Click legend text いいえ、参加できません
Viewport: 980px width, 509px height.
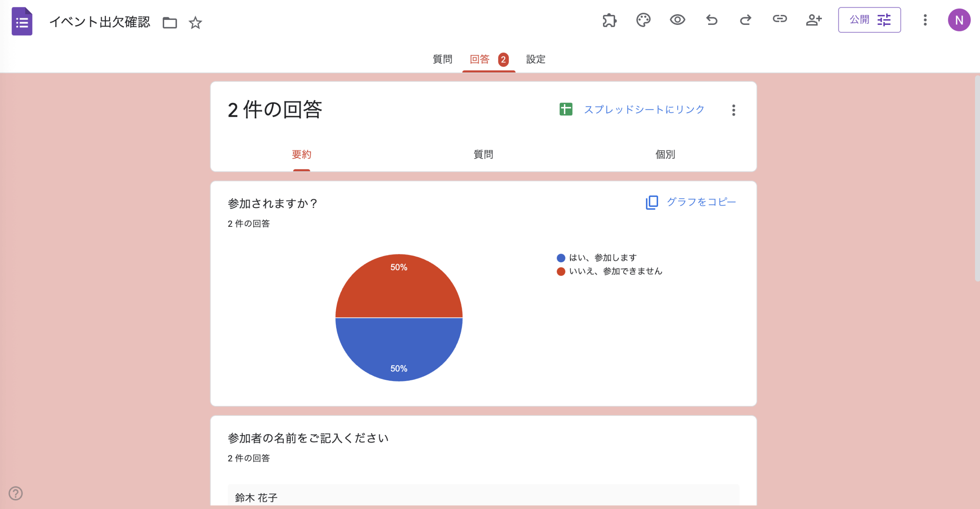coord(616,272)
